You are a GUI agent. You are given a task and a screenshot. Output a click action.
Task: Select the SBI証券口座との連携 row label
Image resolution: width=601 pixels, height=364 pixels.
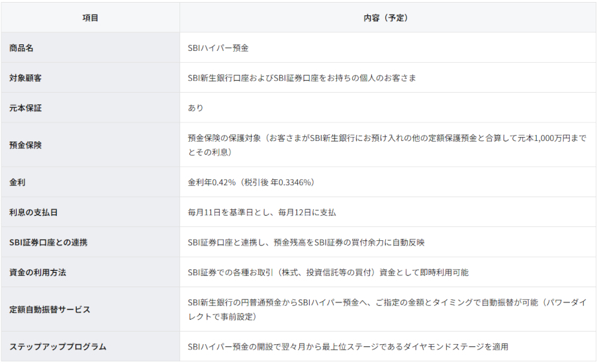click(48, 242)
